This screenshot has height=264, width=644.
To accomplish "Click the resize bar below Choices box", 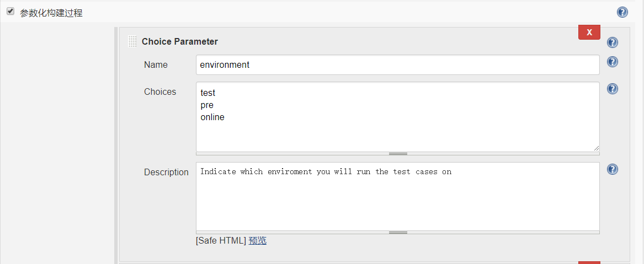I will (x=398, y=154).
